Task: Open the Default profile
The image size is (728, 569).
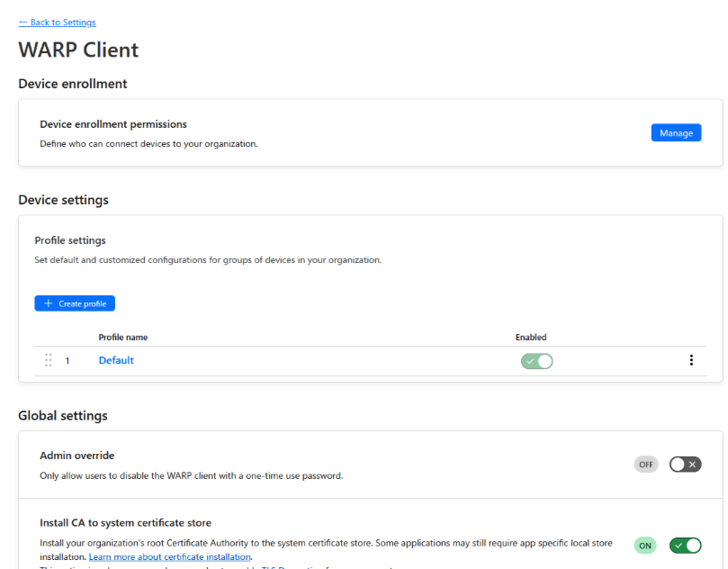Action: tap(116, 360)
